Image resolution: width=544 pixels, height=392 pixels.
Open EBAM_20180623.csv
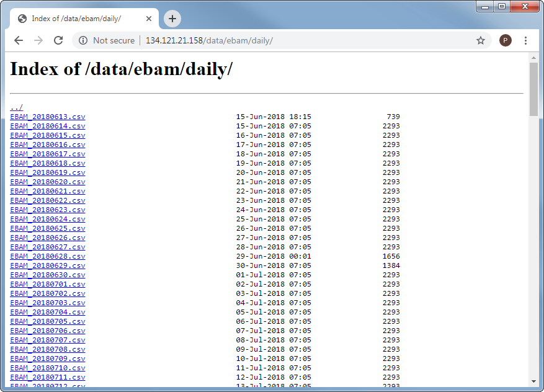(48, 210)
